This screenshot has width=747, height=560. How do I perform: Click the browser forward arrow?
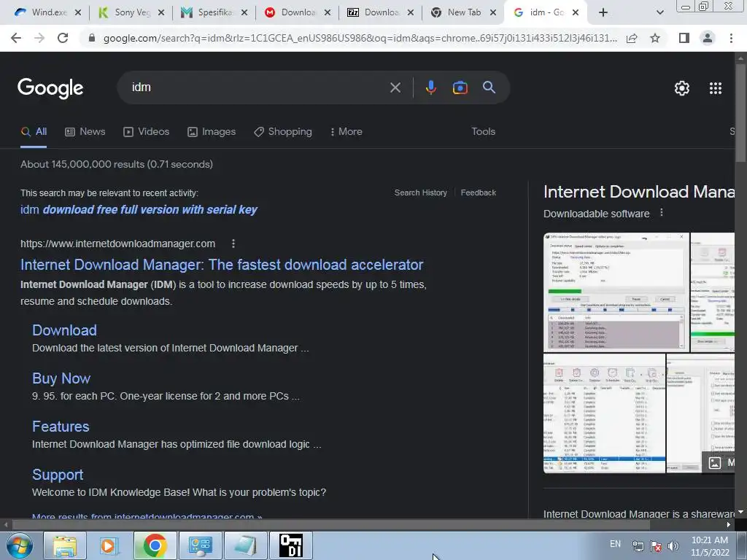pos(39,38)
